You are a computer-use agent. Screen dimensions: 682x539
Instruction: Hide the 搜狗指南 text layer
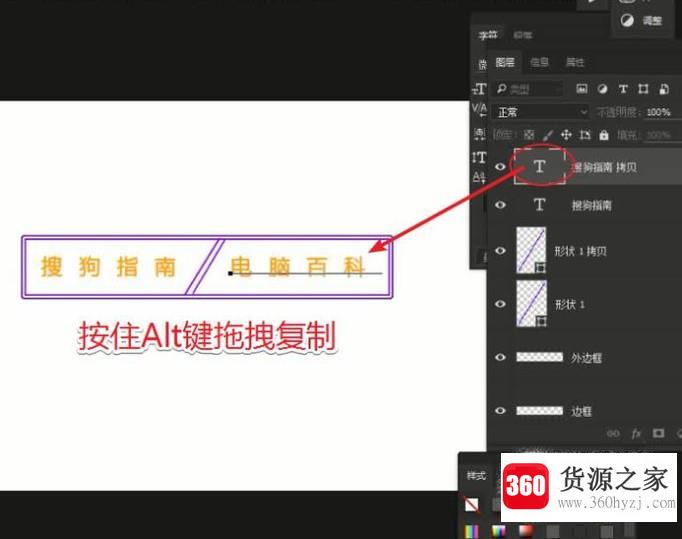[x=500, y=204]
